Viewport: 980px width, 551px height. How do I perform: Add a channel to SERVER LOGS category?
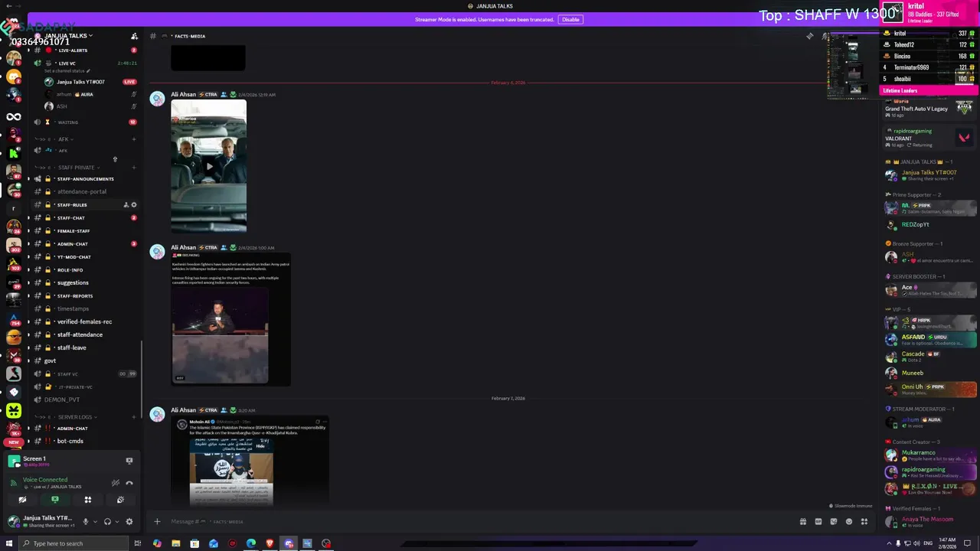tap(134, 417)
